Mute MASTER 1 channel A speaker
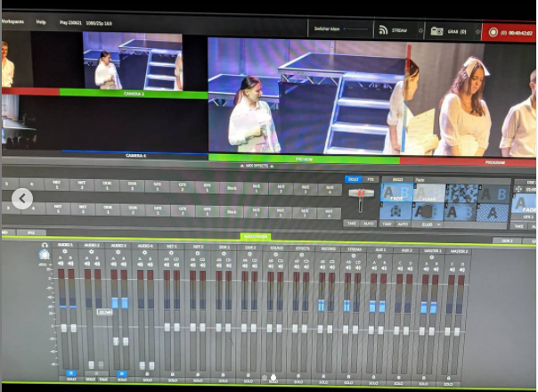Image resolution: width=538 pixels, height=392 pixels. (x=426, y=269)
